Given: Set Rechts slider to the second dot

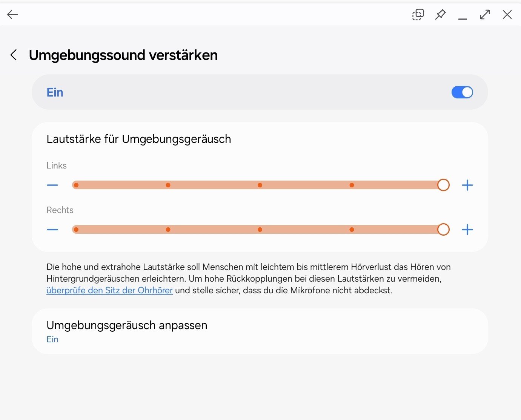Looking at the screenshot, I should coord(168,230).
